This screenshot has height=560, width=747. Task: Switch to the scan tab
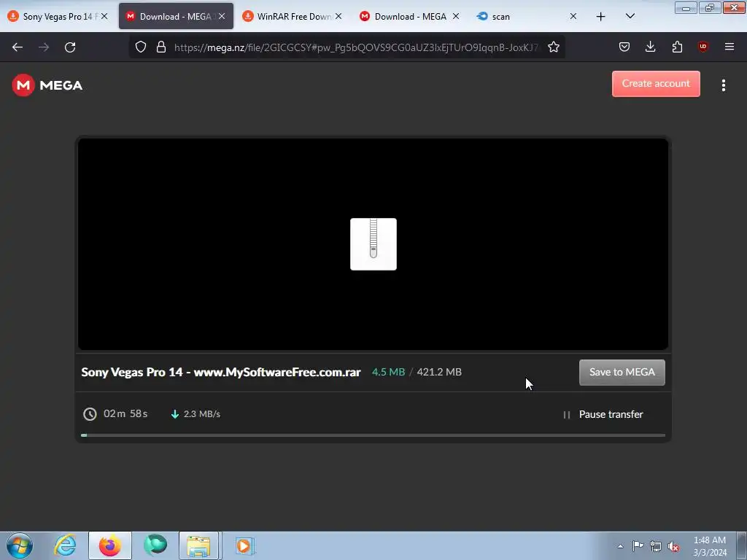click(x=527, y=16)
